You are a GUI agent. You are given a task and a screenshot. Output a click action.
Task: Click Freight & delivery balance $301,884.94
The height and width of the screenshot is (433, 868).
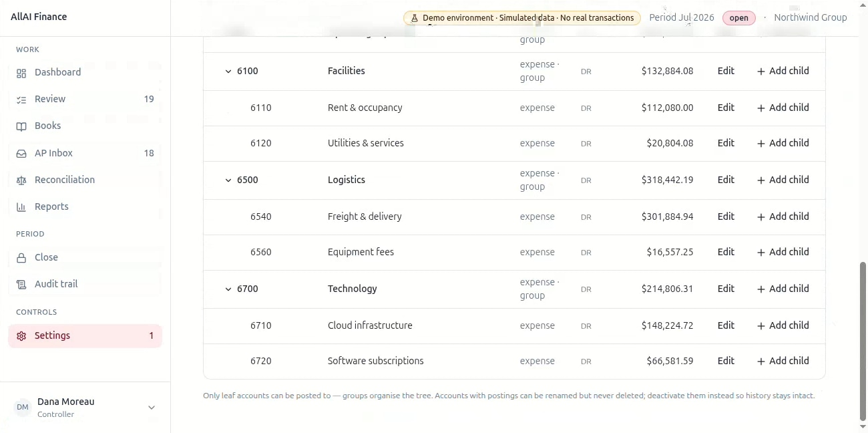667,216
